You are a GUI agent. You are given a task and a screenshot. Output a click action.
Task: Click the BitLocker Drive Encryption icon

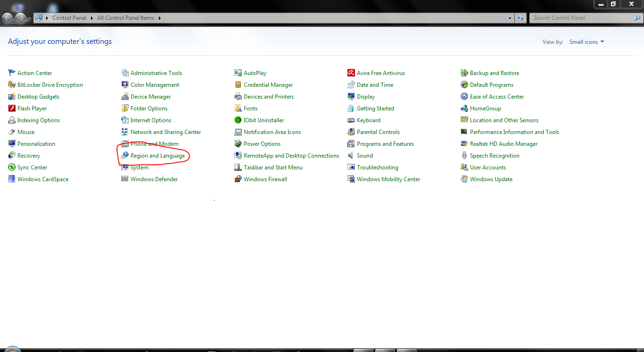[x=12, y=84]
